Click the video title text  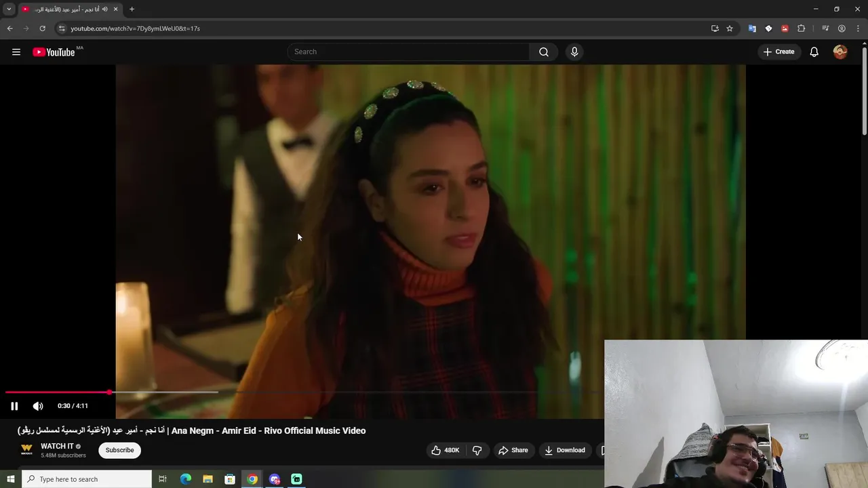tap(192, 430)
